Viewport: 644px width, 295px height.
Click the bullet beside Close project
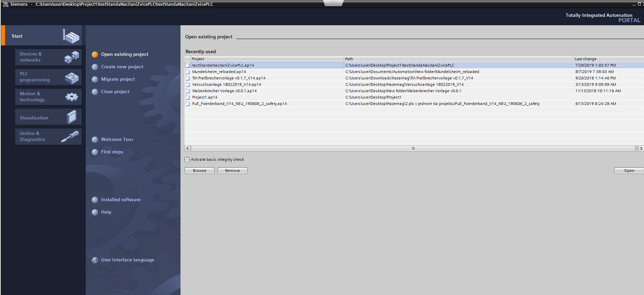pyautogui.click(x=95, y=92)
